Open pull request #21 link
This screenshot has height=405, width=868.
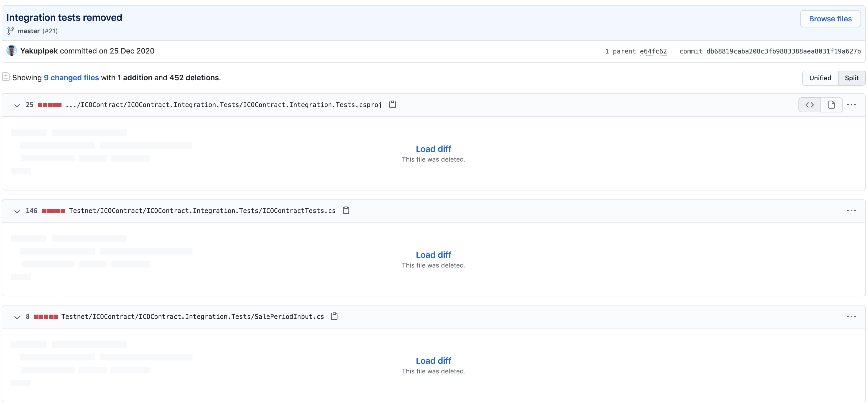pos(50,31)
